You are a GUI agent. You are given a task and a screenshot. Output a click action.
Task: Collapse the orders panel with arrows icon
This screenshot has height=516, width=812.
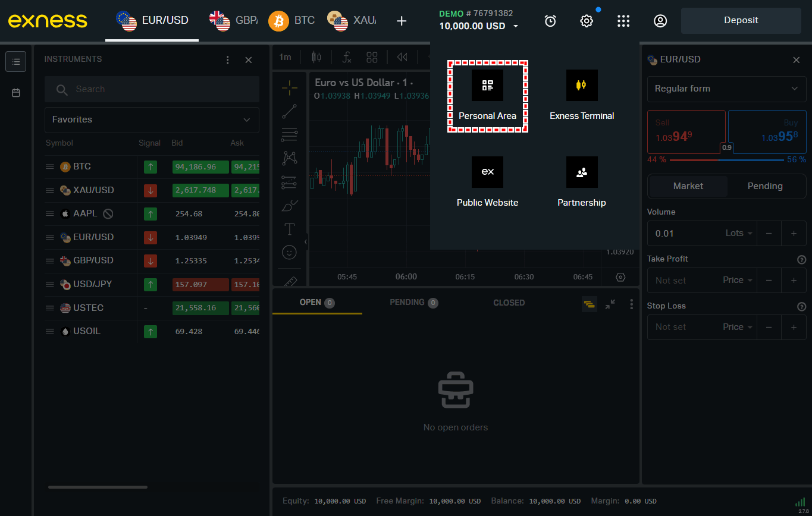click(x=611, y=304)
